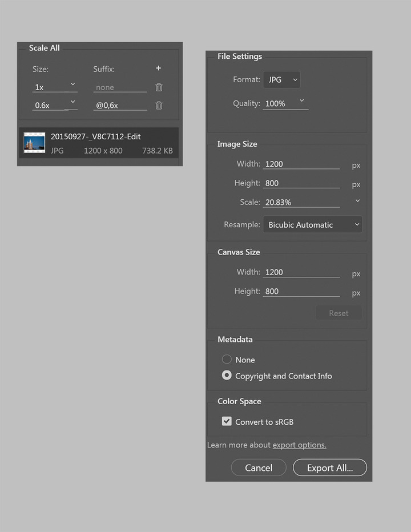Open the Quality 100% dropdown arrow

[x=302, y=101]
